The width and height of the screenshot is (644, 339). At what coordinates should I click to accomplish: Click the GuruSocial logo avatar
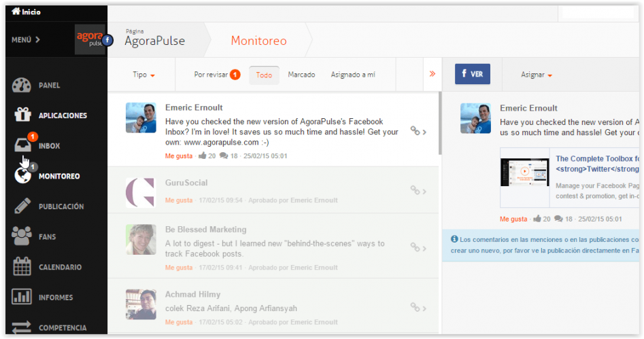click(141, 192)
